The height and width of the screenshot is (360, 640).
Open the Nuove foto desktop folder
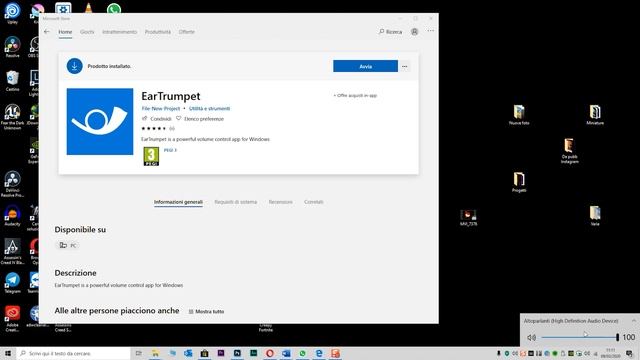pos(519,115)
